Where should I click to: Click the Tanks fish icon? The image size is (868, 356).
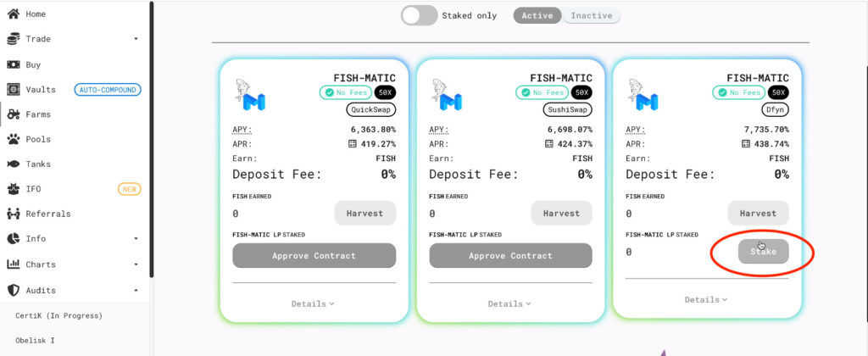[14, 164]
